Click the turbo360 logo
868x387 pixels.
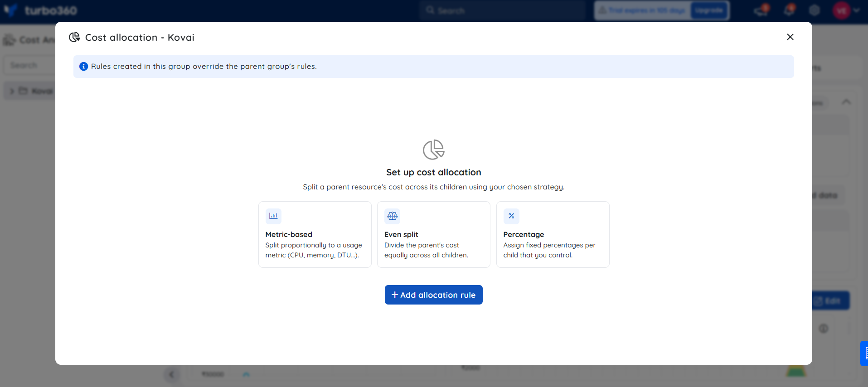[x=40, y=10]
